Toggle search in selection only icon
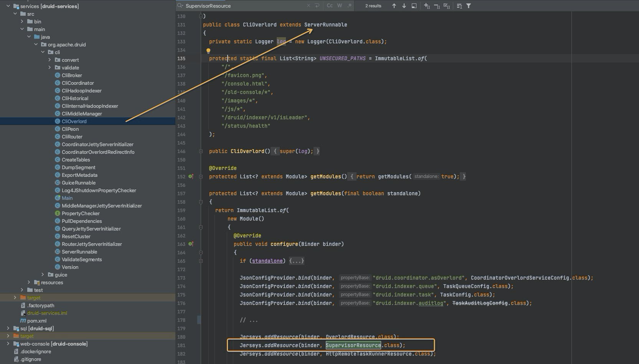This screenshot has width=639, height=364. (459, 6)
